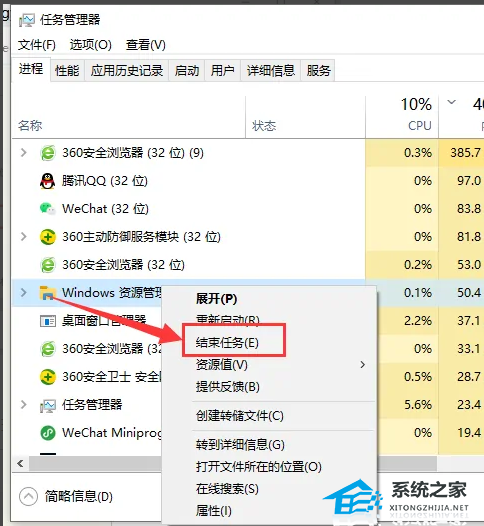The height and width of the screenshot is (526, 484).
Task: Expand the Windows 资源管理器 process group
Action: point(23,293)
